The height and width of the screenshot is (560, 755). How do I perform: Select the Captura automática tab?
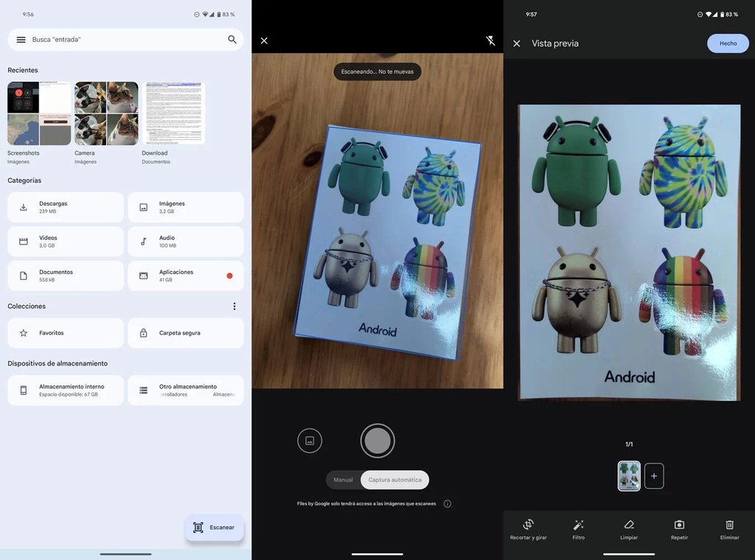393,479
